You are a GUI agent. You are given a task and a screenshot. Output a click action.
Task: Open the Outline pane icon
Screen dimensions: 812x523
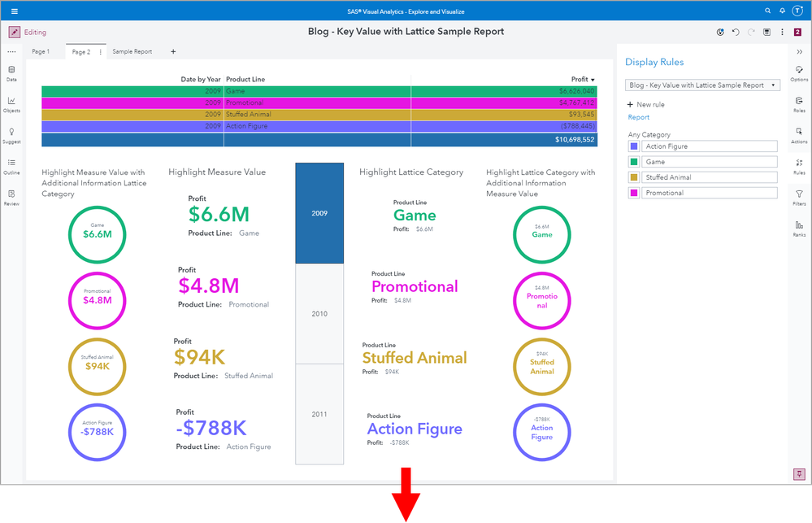(11, 163)
